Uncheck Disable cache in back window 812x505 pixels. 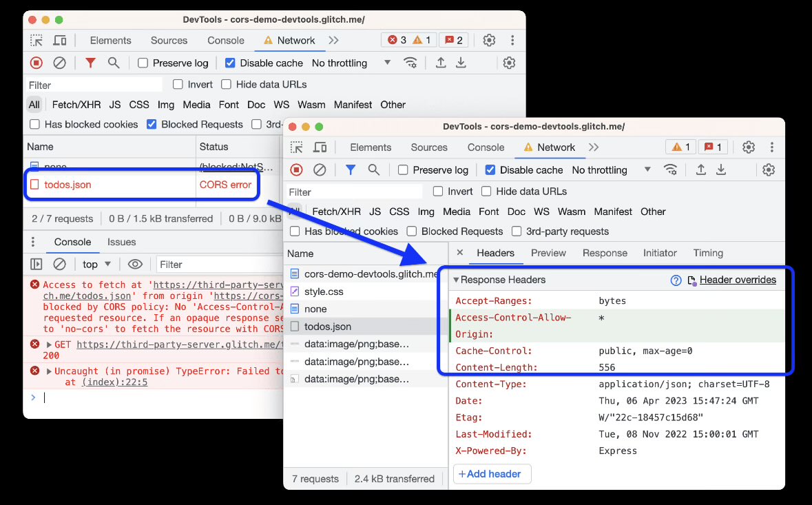230,63
